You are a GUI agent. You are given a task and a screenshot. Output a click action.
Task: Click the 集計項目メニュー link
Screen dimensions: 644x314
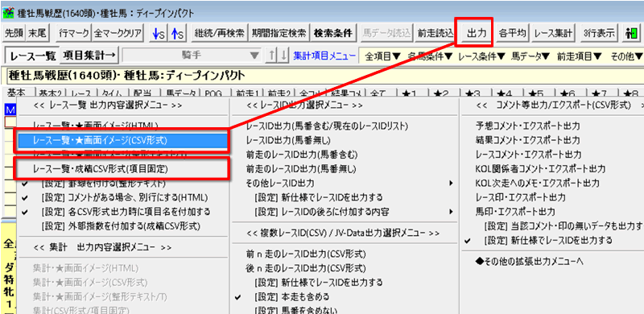(324, 56)
